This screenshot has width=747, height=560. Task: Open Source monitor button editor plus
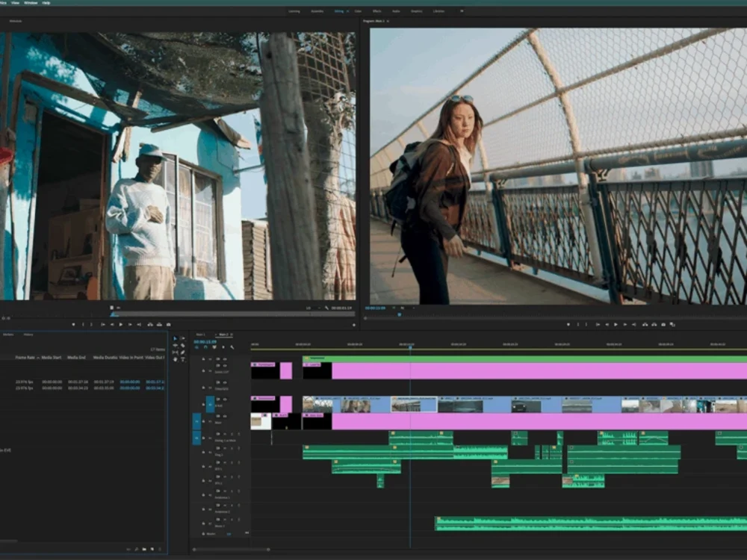[354, 325]
